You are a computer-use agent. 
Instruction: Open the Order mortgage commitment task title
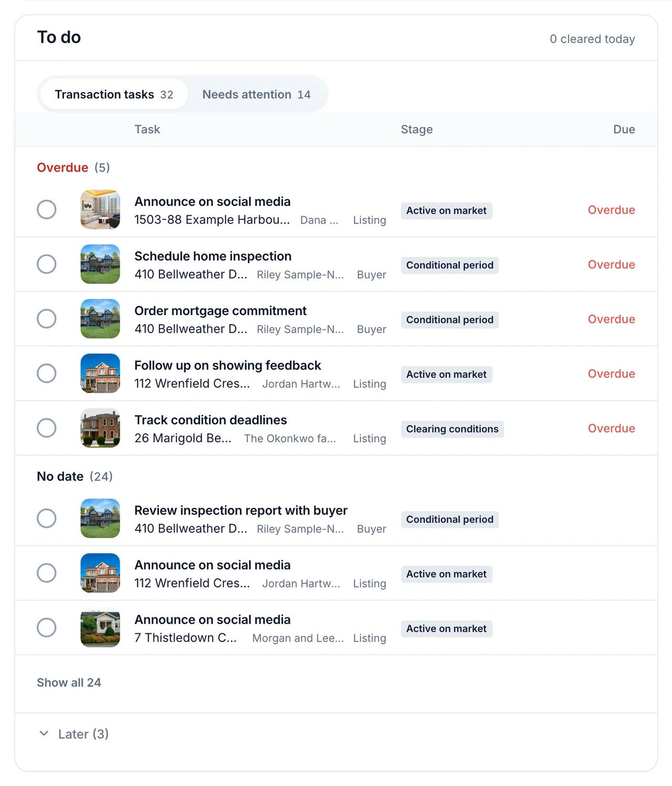click(220, 311)
